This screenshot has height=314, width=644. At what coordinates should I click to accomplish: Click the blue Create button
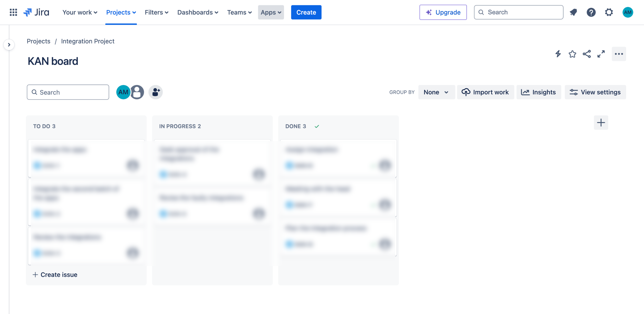click(x=306, y=12)
